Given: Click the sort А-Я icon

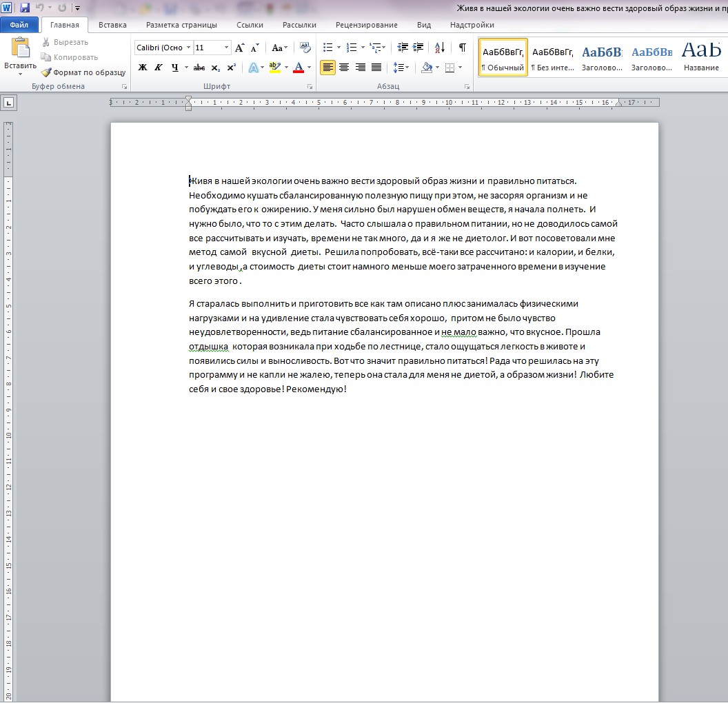Looking at the screenshot, I should pyautogui.click(x=440, y=48).
